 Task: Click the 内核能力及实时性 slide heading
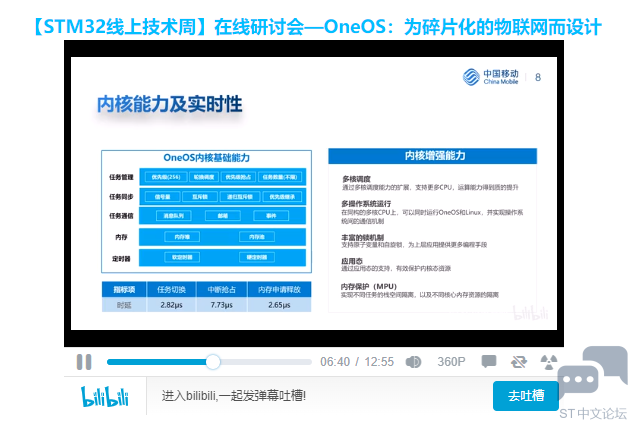[x=169, y=104]
